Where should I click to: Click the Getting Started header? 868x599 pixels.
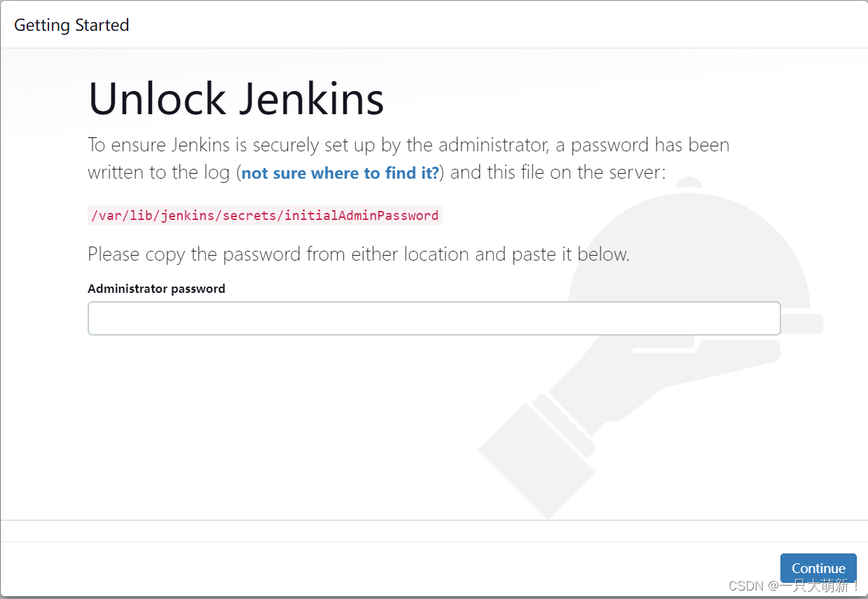71,25
